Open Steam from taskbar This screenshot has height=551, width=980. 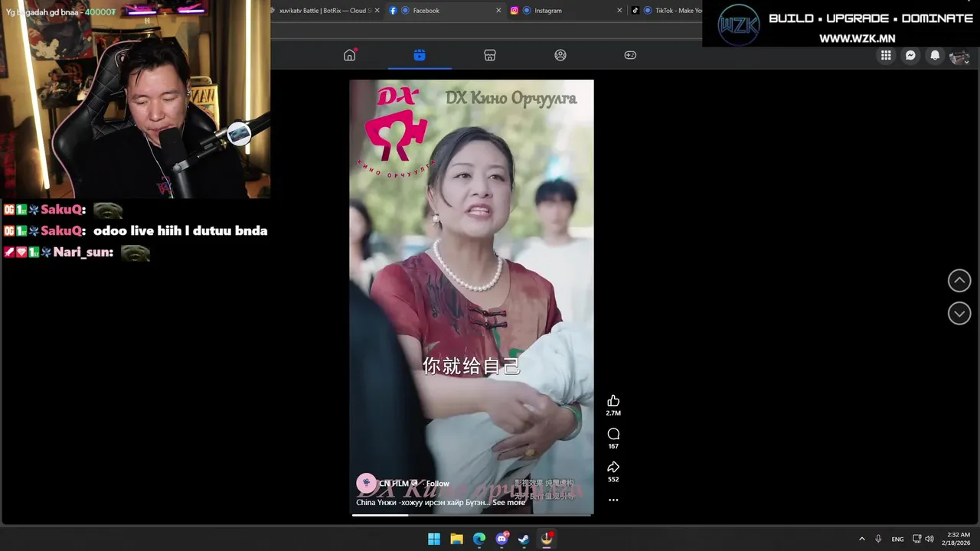click(x=524, y=539)
